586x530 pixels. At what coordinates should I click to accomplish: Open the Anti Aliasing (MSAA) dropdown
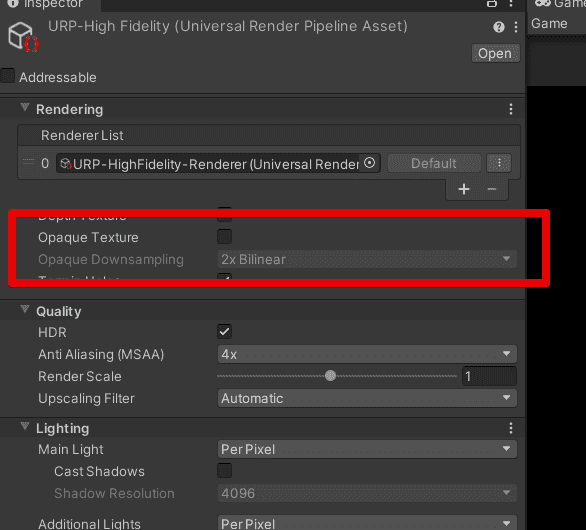coord(367,354)
